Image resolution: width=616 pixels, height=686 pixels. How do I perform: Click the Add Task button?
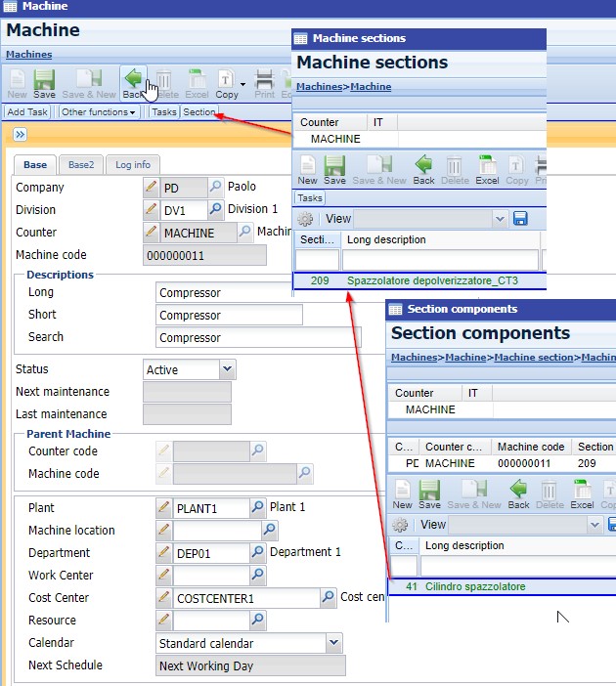[x=27, y=112]
